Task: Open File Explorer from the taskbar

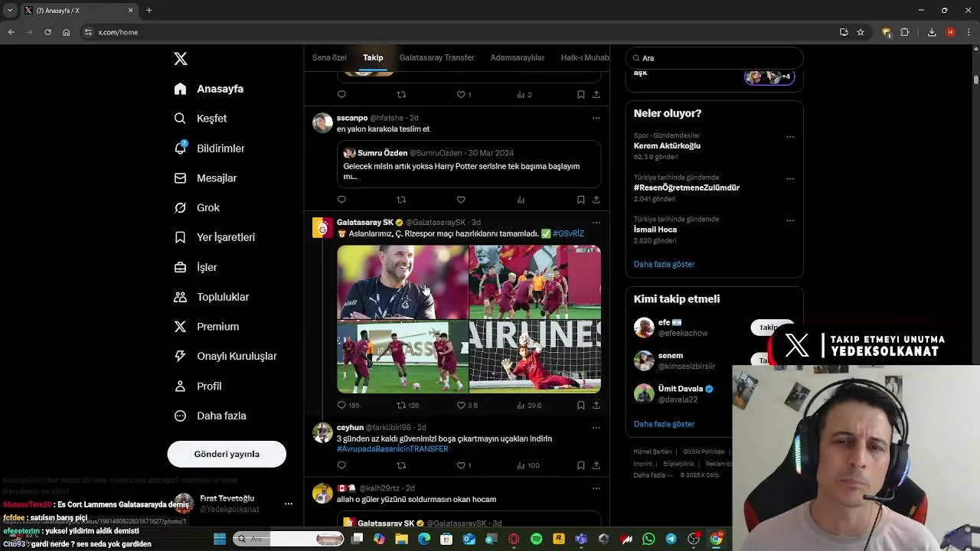Action: [x=401, y=540]
